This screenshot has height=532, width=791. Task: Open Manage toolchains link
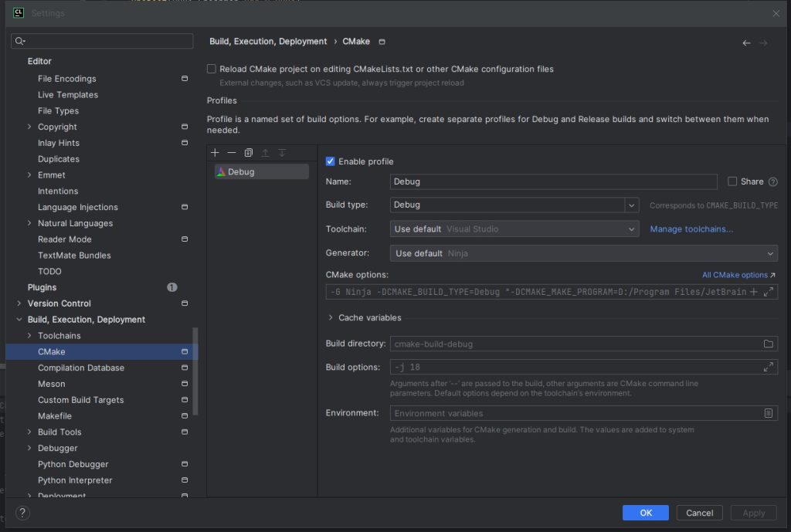click(x=691, y=229)
